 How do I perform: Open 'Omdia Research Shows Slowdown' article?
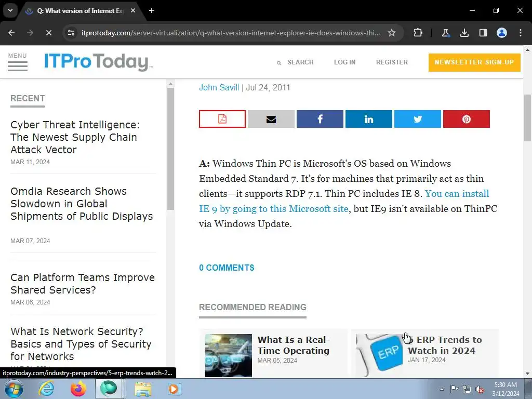[x=82, y=204]
